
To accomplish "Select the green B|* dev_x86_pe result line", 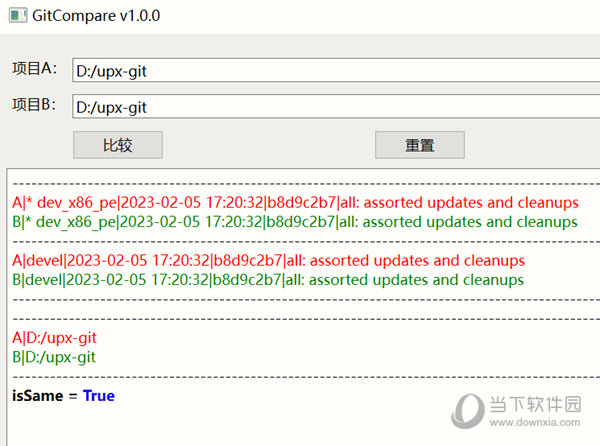I will tap(295, 222).
